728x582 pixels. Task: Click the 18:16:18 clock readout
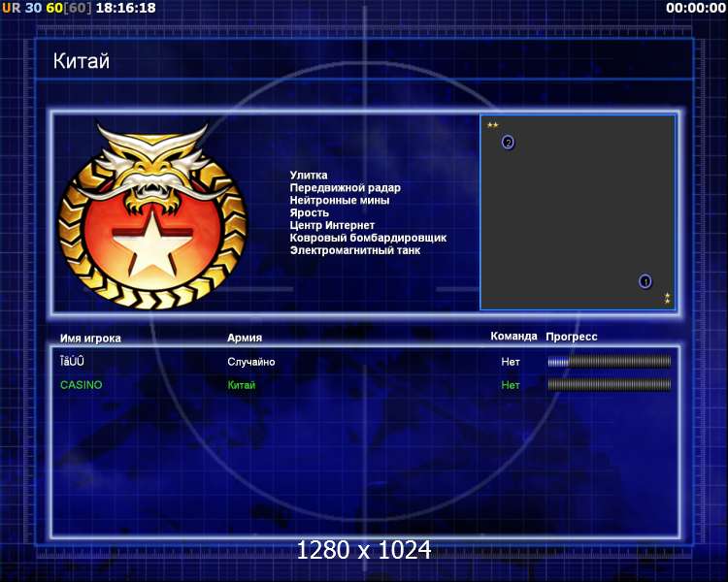(x=126, y=8)
